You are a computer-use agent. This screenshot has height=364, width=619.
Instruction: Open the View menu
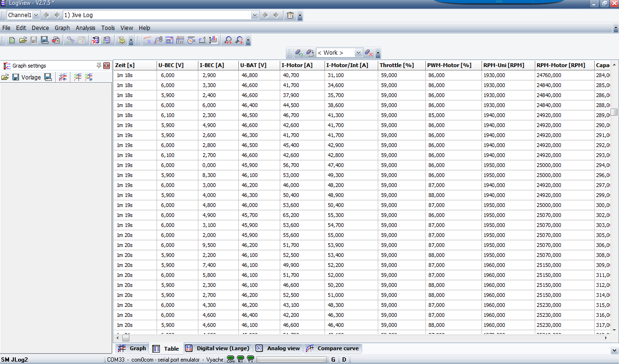(127, 28)
